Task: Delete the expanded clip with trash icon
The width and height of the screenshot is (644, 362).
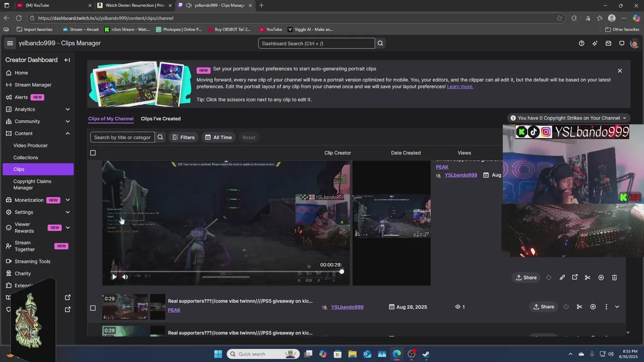Action: [x=614, y=278]
